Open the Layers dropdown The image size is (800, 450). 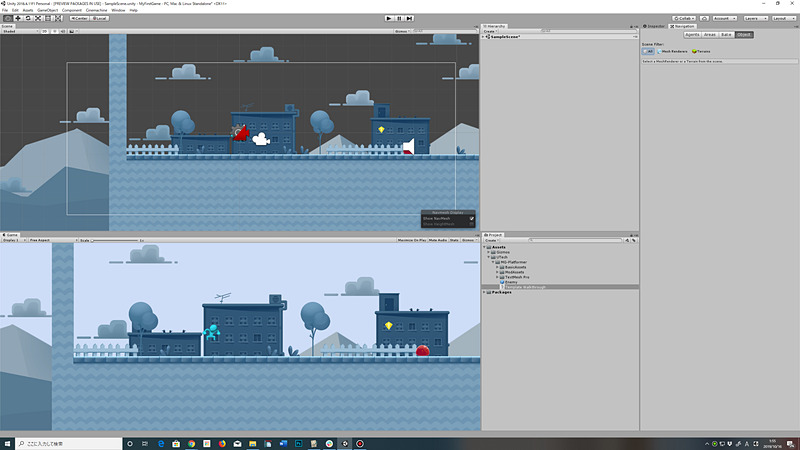[753, 18]
